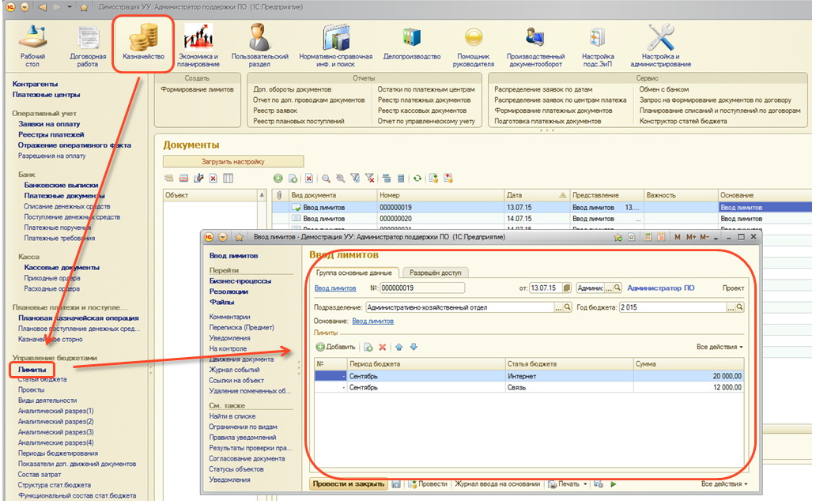816x504 pixels.
Task: Open calendar picker next to date 13.07.15
Action: pos(566,288)
